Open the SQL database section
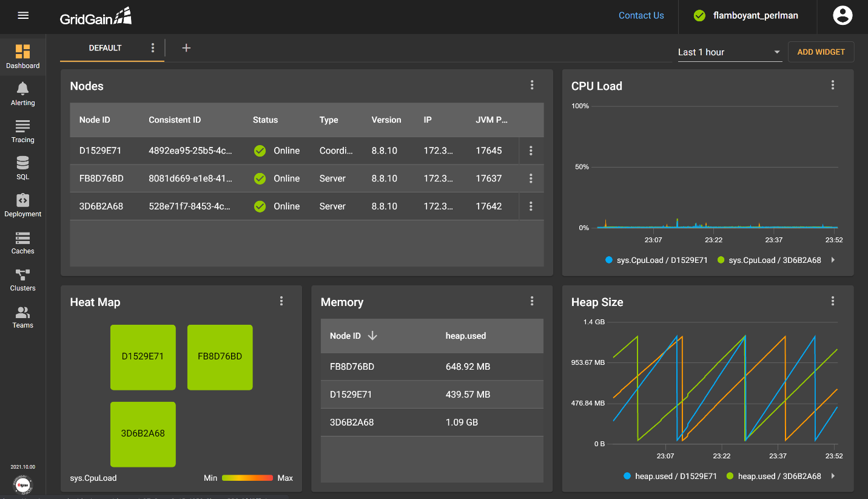Screen dimensions: 868x499 (x=22, y=168)
